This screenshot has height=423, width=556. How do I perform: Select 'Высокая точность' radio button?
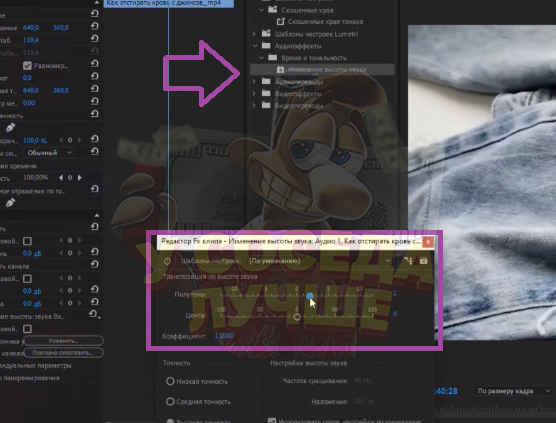[x=170, y=421]
